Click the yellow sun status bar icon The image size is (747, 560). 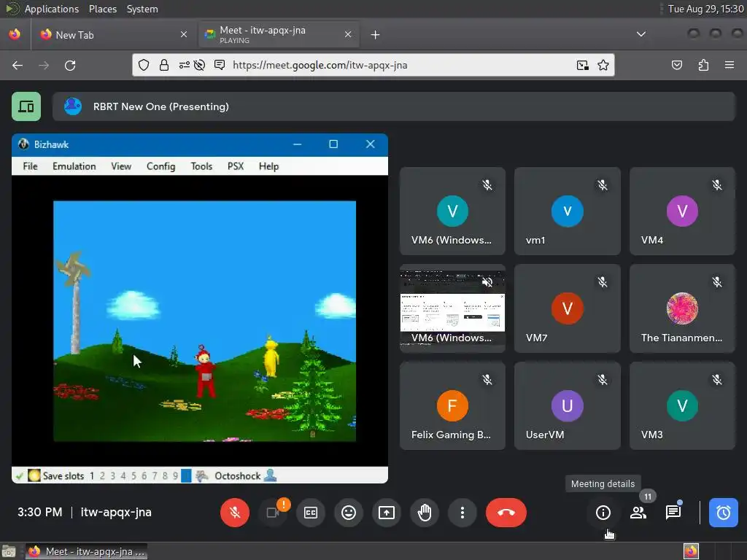point(34,475)
